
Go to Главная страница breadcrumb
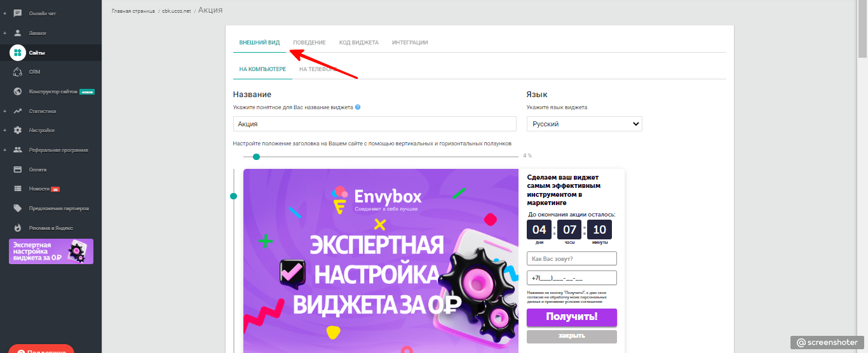133,11
